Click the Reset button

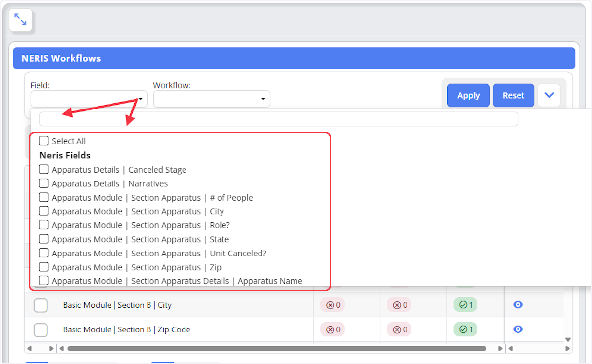pos(513,95)
